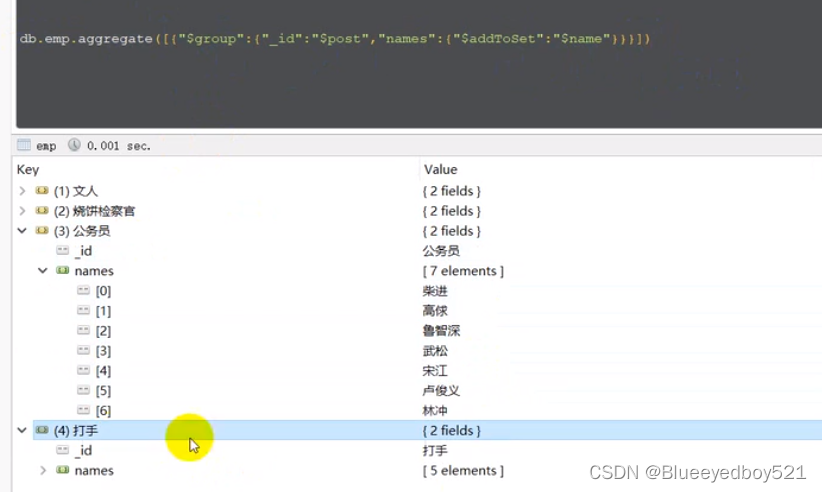Select the _id key under 打手
This screenshot has width=822, height=492.
(83, 451)
